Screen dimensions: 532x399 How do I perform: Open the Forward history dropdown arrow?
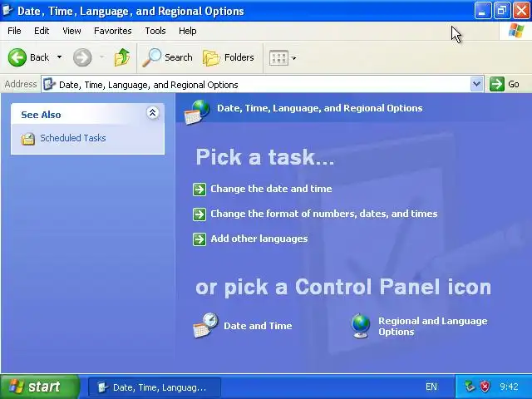point(101,57)
